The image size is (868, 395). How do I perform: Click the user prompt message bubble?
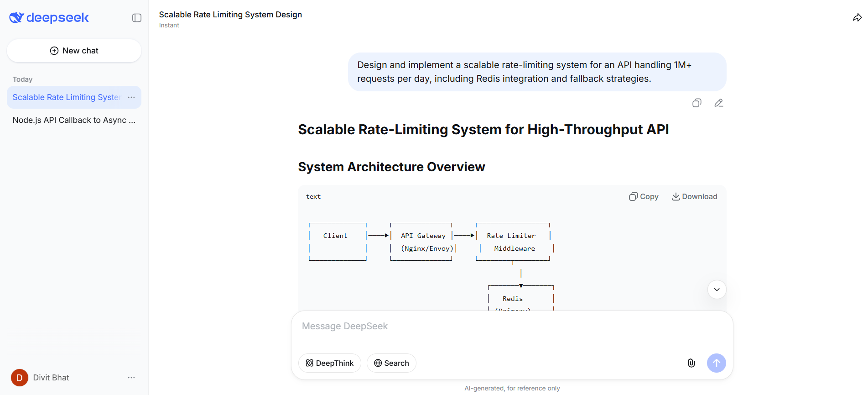pyautogui.click(x=537, y=72)
